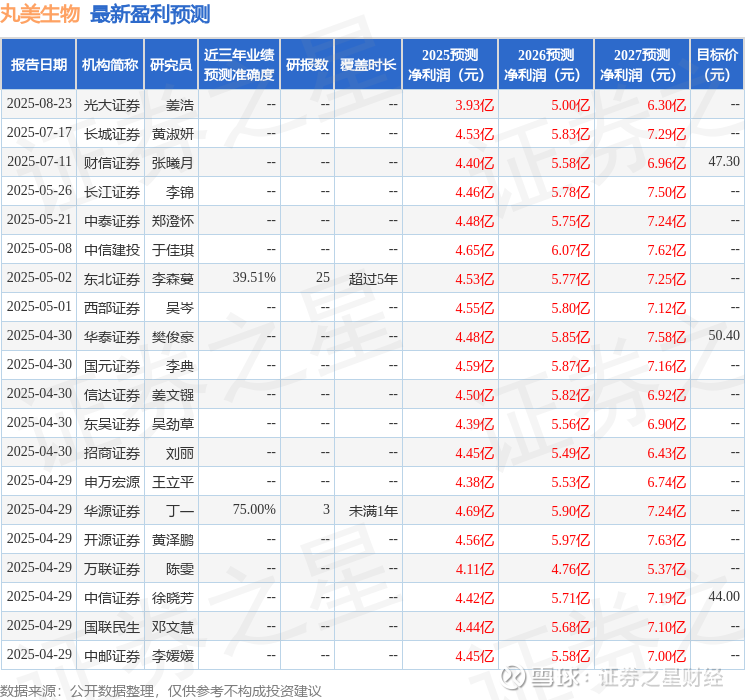
Task: Click the 目标价(元) column header
Action: point(717,65)
